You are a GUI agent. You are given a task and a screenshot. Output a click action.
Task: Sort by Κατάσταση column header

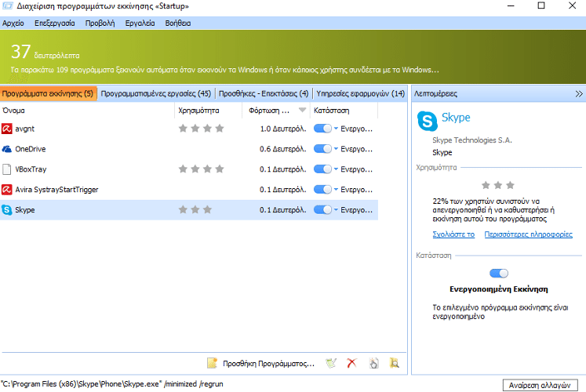pos(344,111)
